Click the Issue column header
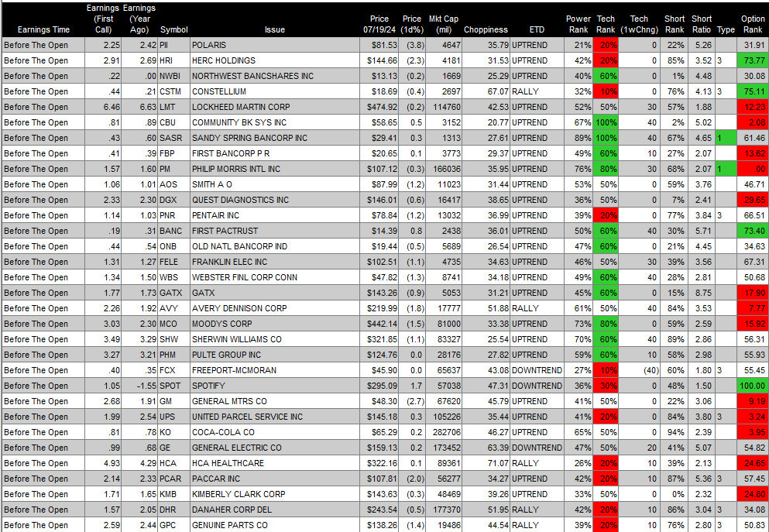 [275, 30]
